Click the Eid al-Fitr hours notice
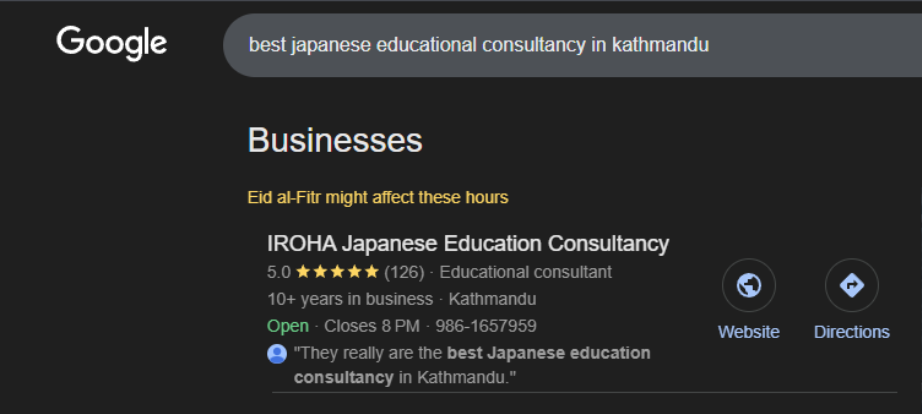This screenshot has height=414, width=922. tap(378, 197)
